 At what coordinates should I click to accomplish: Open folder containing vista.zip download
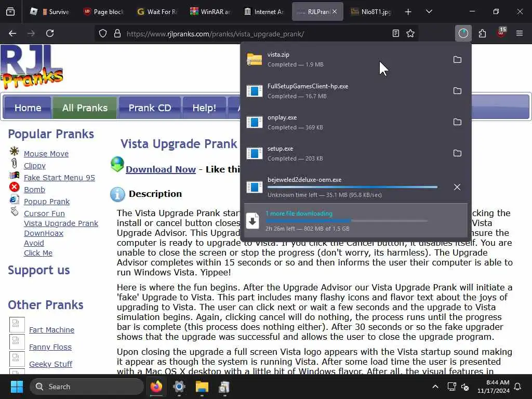coord(457,60)
